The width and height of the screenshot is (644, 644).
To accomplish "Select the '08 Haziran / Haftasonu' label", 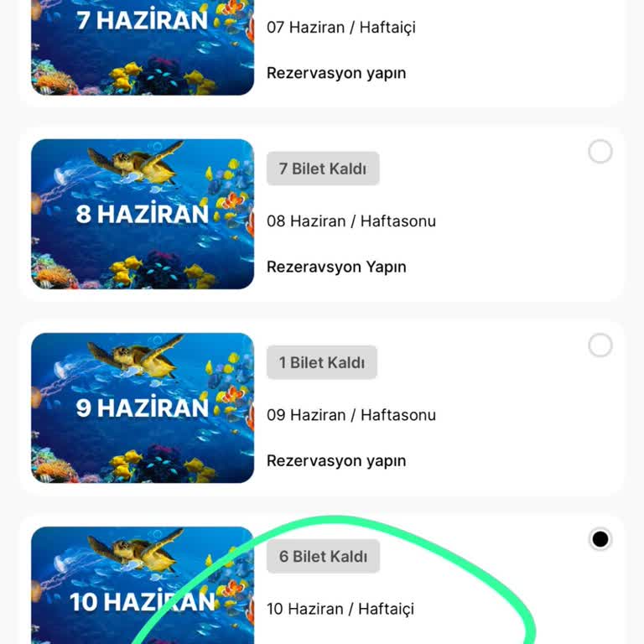I will 351,221.
